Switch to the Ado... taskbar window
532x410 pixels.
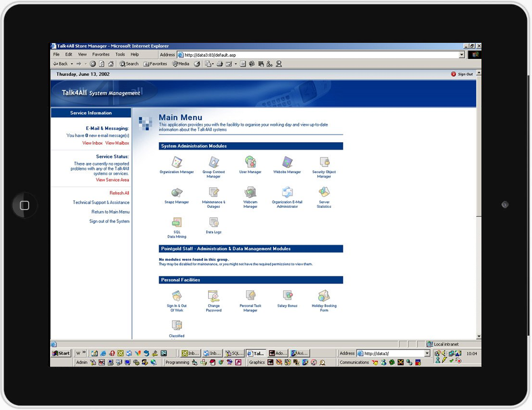[278, 354]
